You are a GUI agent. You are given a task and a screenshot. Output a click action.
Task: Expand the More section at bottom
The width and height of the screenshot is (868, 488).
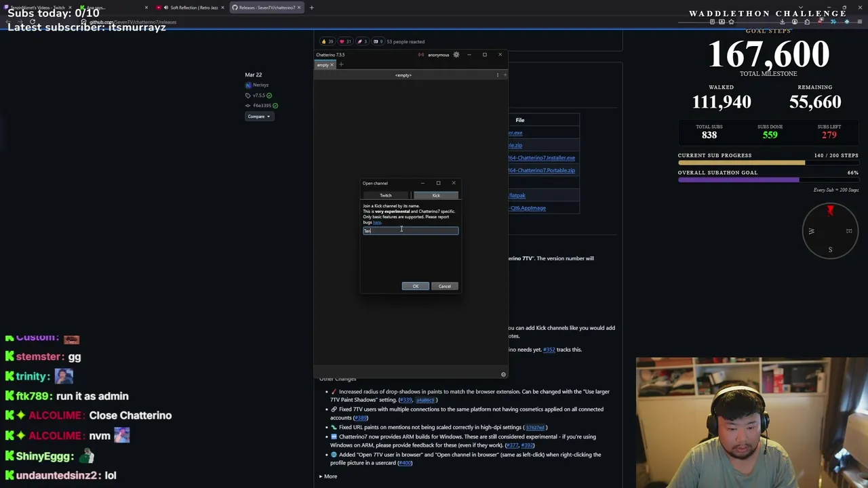click(x=328, y=476)
